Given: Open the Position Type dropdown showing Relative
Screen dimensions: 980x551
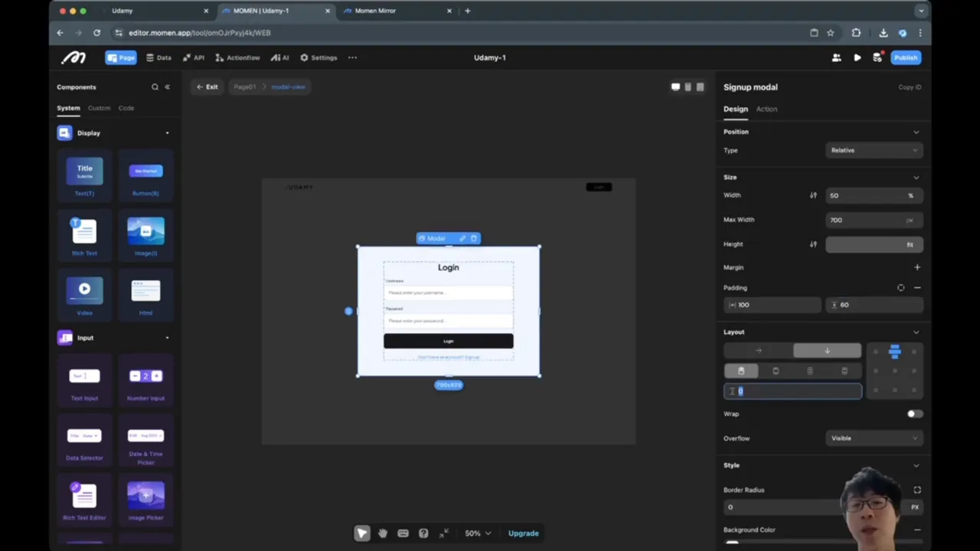Looking at the screenshot, I should (x=874, y=150).
